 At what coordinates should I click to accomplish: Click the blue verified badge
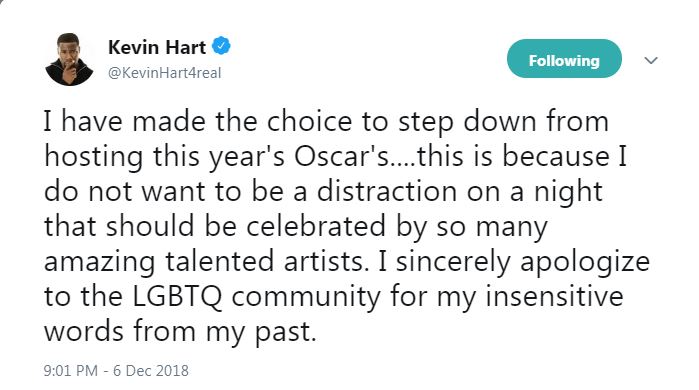tap(221, 46)
